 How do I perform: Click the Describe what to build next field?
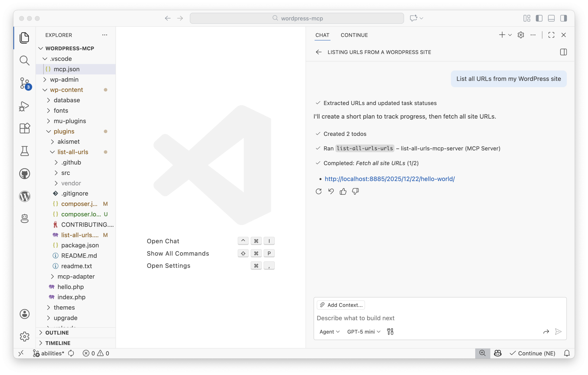(356, 318)
